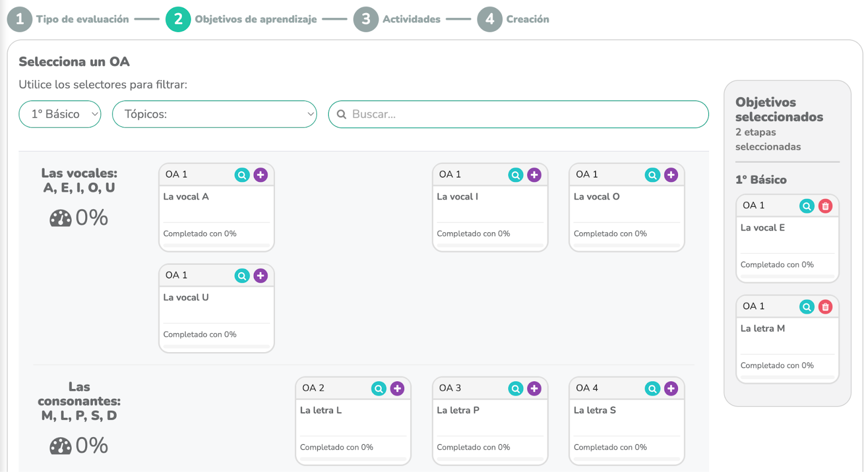This screenshot has height=472, width=868.
Task: Jump to step 3 Actividades
Action: pos(366,20)
